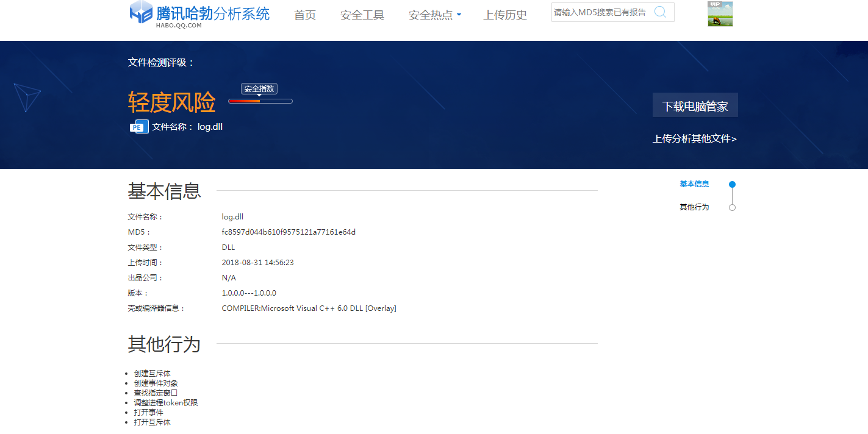Click the search magnifier icon
This screenshot has height=434, width=868.
click(660, 12)
